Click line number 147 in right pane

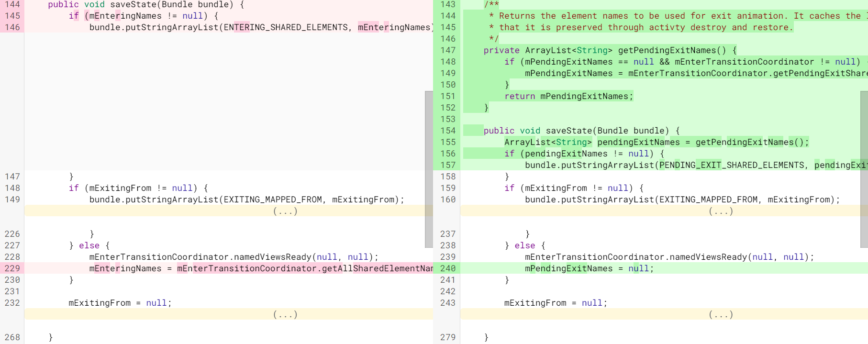coord(448,50)
